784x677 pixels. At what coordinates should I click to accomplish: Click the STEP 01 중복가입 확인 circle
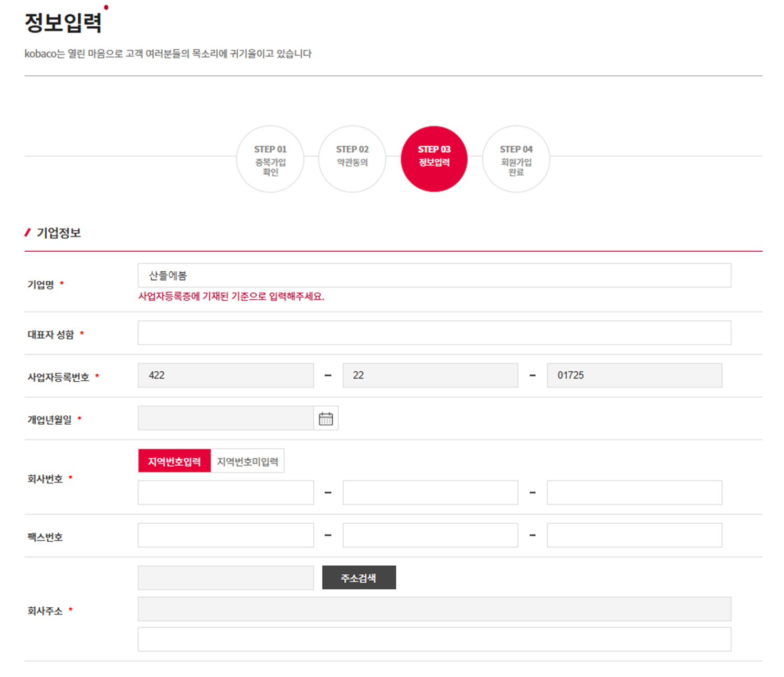(x=270, y=159)
